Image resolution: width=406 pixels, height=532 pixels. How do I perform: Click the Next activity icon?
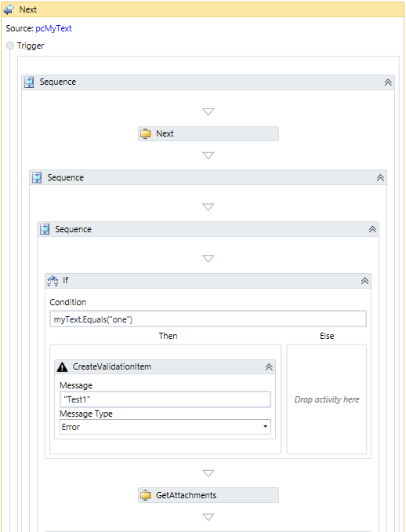pyautogui.click(x=145, y=133)
